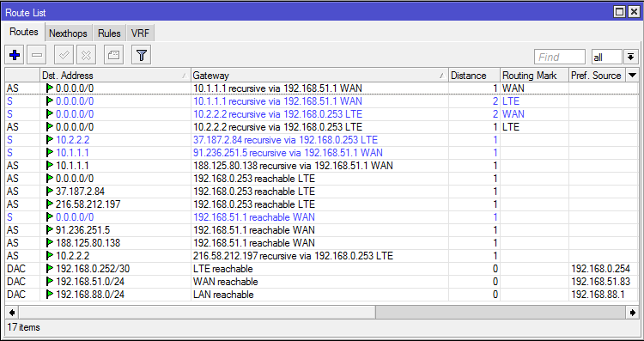
Task: Enable route with the checkmark icon
Action: tap(64, 55)
